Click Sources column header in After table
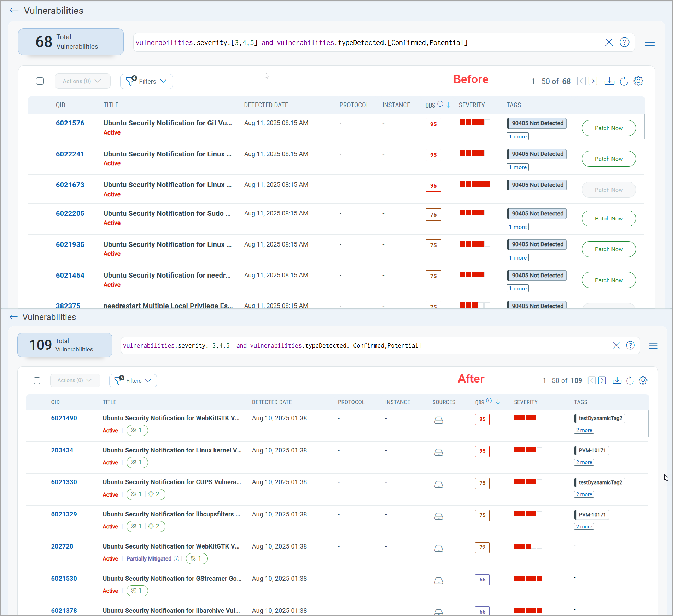The height and width of the screenshot is (616, 673). click(x=444, y=402)
